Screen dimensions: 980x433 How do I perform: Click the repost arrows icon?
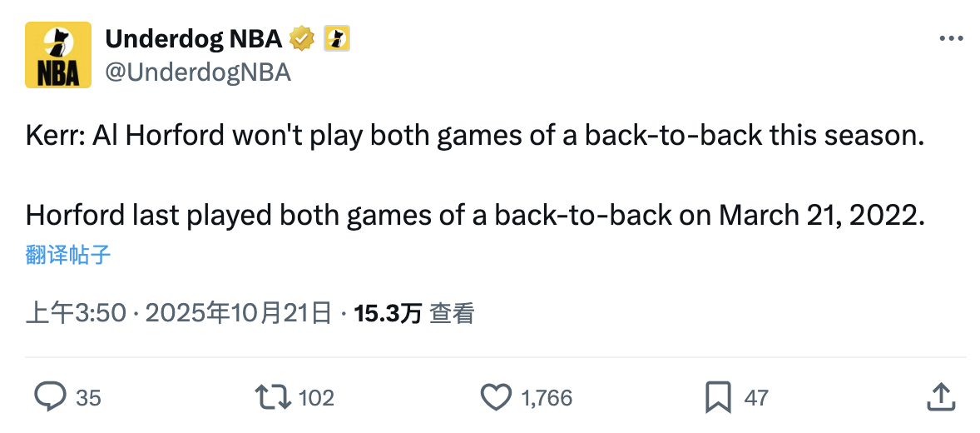[272, 397]
